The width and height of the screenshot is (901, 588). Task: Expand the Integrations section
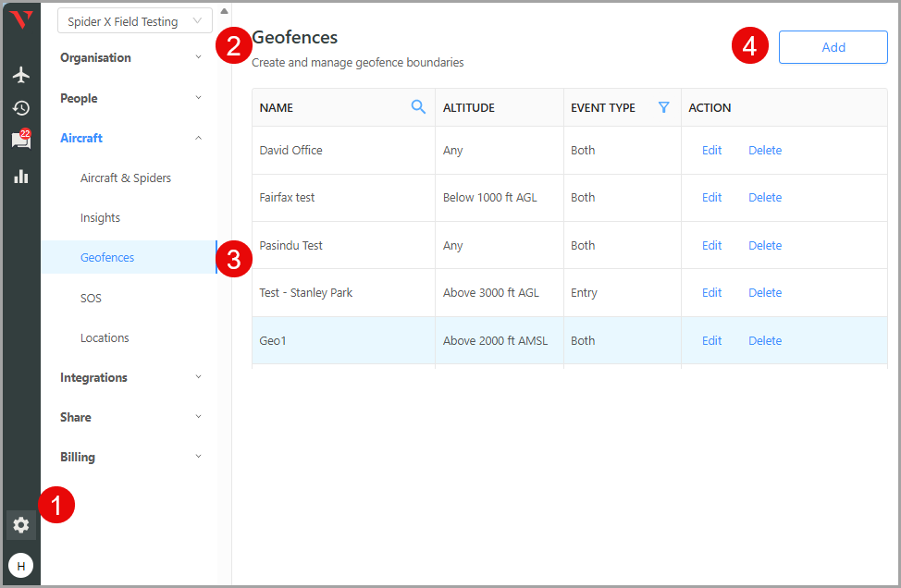tap(131, 377)
